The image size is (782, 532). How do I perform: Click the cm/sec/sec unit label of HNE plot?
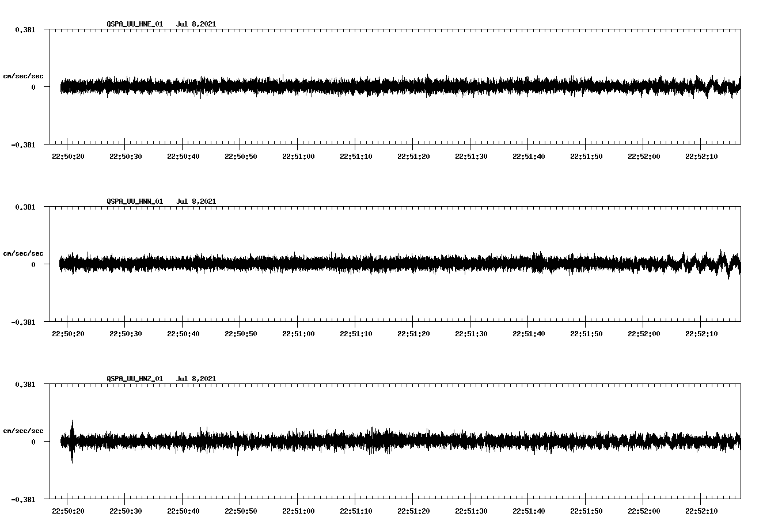pyautogui.click(x=23, y=77)
